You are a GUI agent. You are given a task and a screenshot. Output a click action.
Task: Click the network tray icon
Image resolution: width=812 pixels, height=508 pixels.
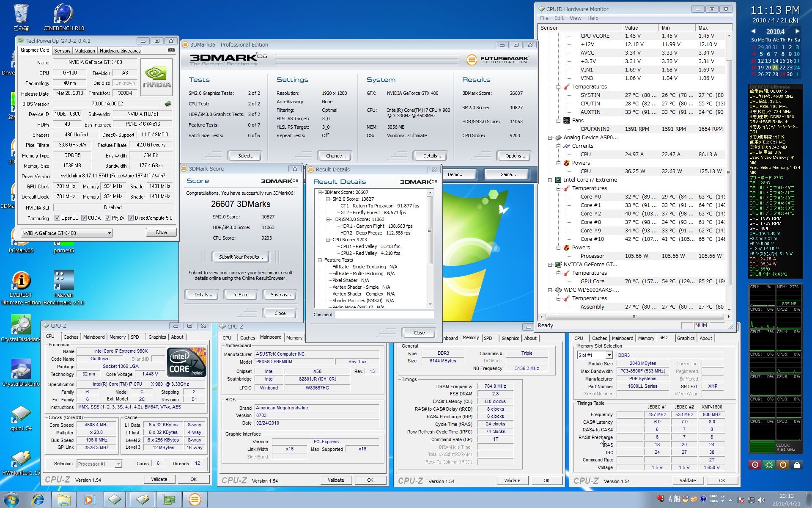coord(752,500)
